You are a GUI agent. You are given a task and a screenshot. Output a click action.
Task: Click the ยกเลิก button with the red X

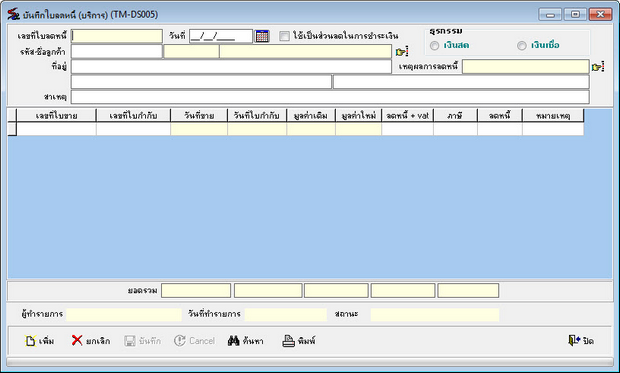pyautogui.click(x=91, y=341)
